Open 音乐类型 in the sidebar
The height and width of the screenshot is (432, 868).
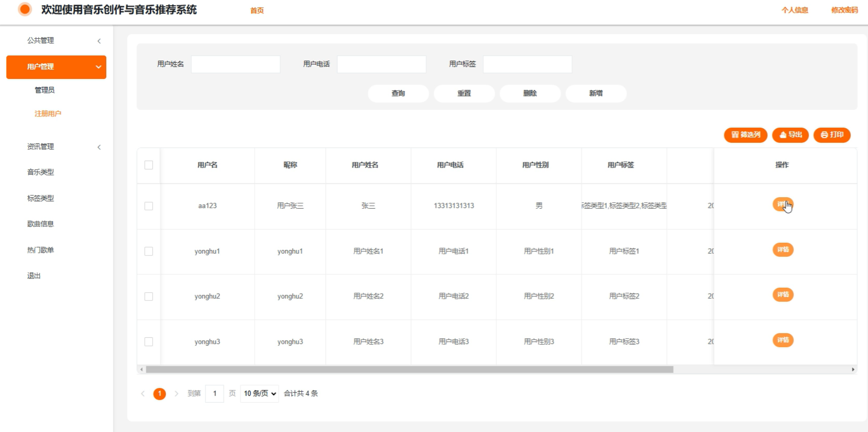click(x=40, y=172)
